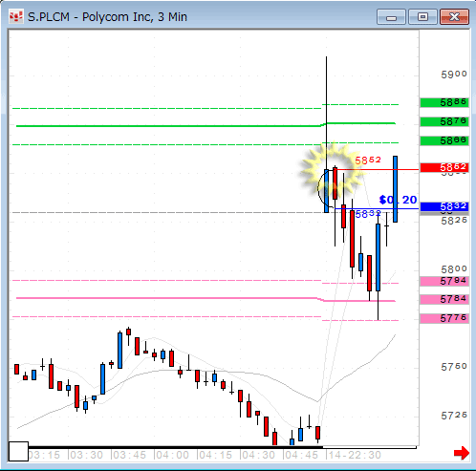This screenshot has height=471, width=476.
Task: Select the green 5886 price label
Action: click(444, 102)
